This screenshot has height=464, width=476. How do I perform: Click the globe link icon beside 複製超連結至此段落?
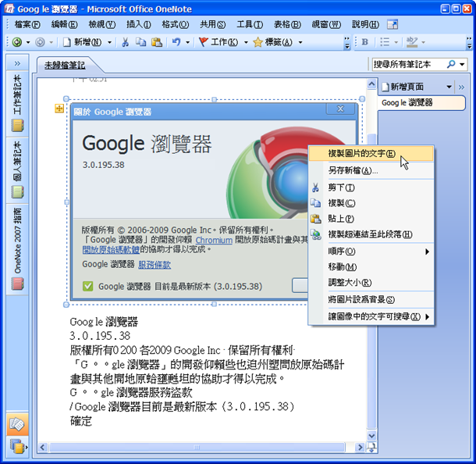[x=316, y=234]
